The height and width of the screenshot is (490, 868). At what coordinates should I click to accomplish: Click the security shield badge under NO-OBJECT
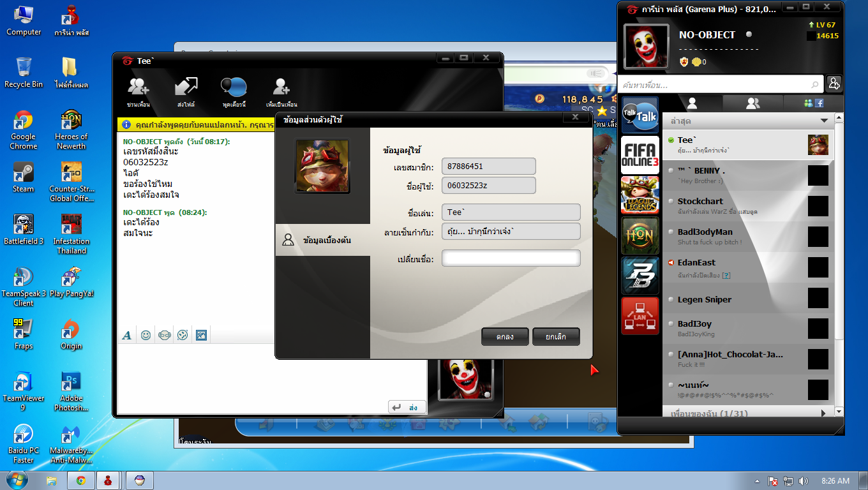684,61
